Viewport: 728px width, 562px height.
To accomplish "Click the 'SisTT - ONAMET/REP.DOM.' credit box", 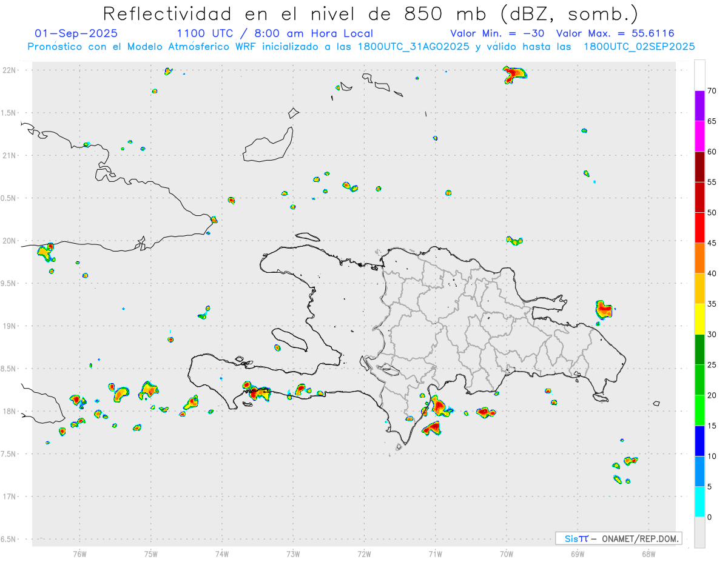I will (618, 538).
